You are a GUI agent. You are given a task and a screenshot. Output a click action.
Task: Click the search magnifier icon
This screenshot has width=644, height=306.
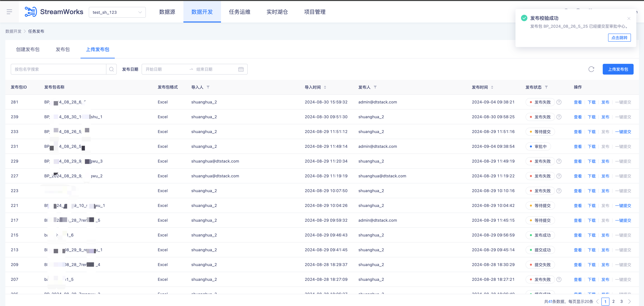point(111,69)
